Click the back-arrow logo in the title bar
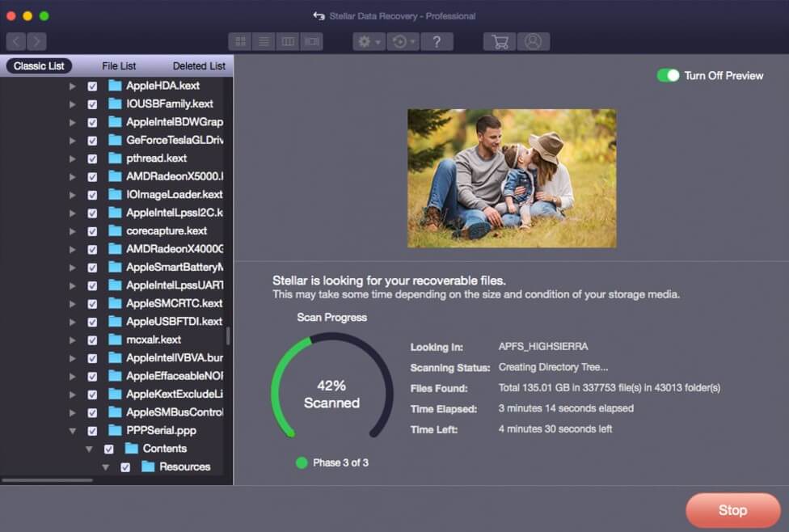Viewport: 789px width, 532px height. (x=319, y=16)
